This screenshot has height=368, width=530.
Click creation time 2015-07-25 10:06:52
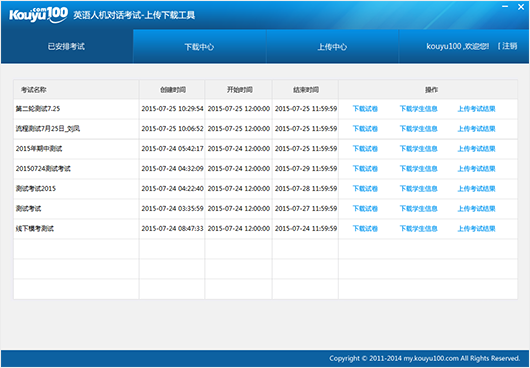click(x=172, y=129)
